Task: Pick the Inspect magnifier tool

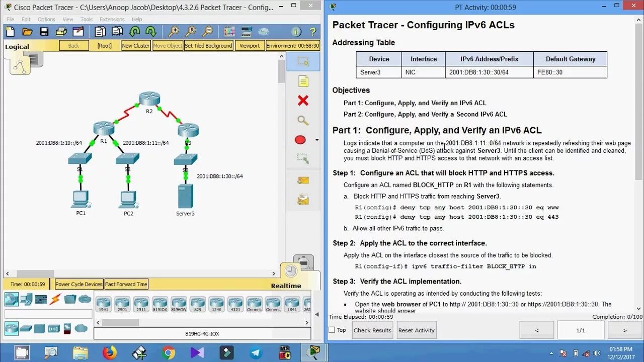Action: [303, 120]
